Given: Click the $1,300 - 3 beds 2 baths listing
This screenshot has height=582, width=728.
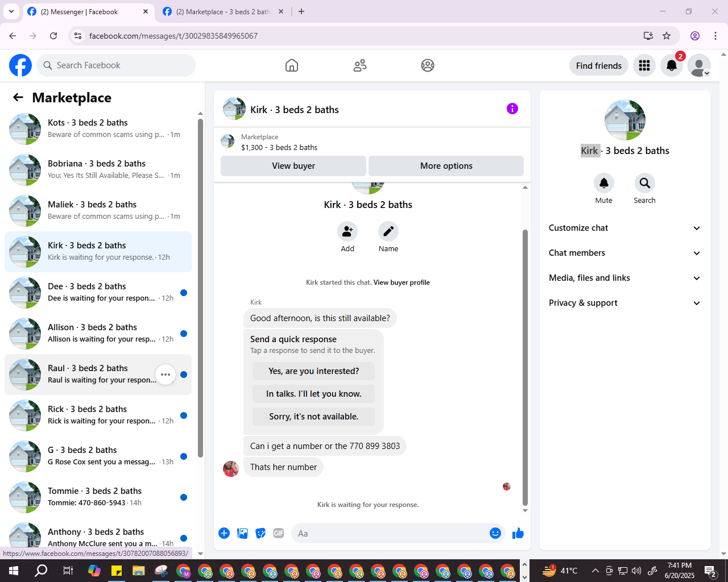Looking at the screenshot, I should click(279, 147).
